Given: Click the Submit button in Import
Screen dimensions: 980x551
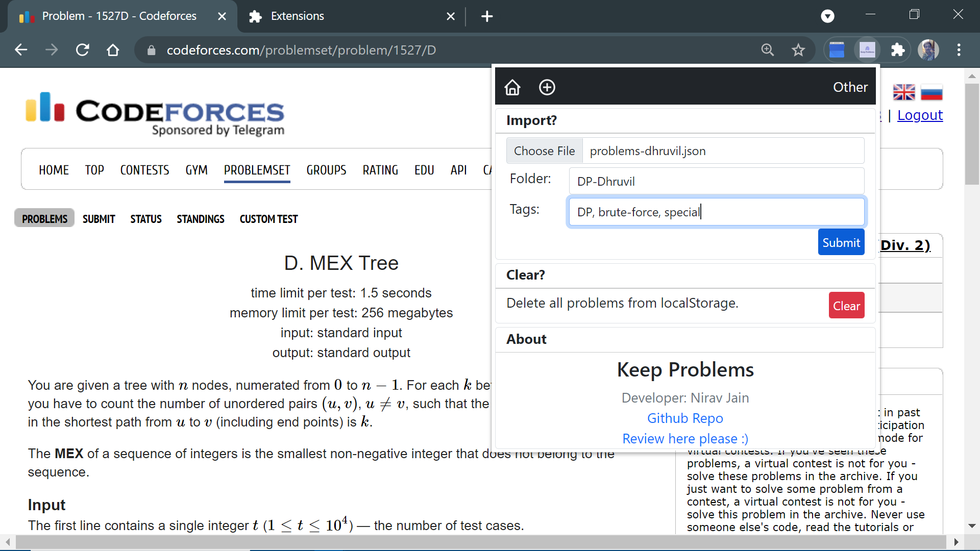Looking at the screenshot, I should point(841,242).
